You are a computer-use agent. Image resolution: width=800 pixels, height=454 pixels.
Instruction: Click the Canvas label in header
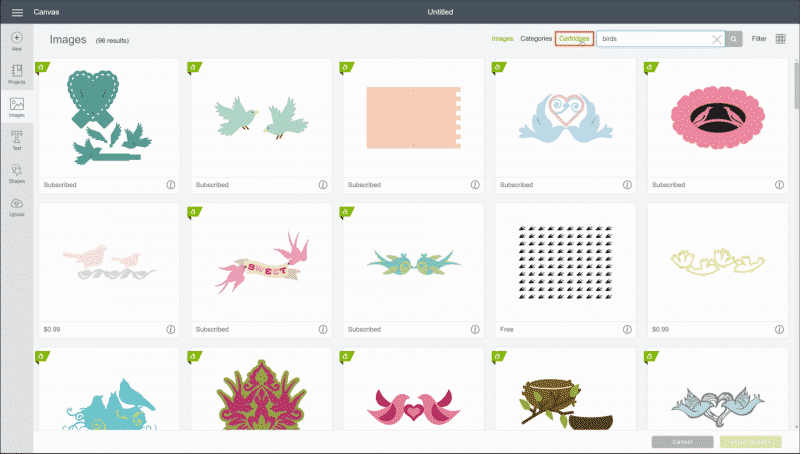pos(46,12)
